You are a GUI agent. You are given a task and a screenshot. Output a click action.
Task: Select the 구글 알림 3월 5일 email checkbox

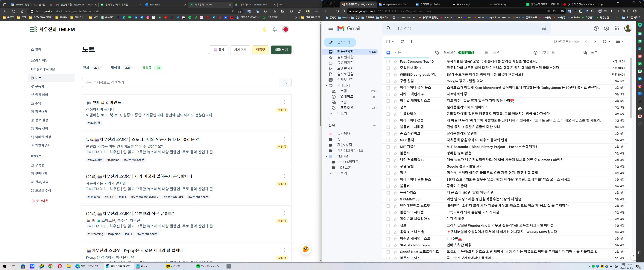click(x=388, y=81)
